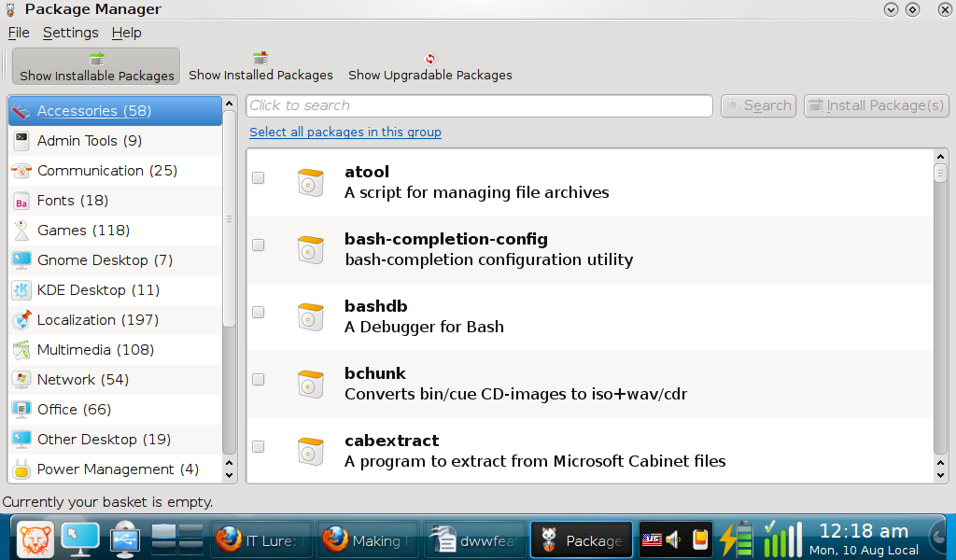Click the cabextract package icon
The height and width of the screenshot is (560, 956).
coord(310,451)
